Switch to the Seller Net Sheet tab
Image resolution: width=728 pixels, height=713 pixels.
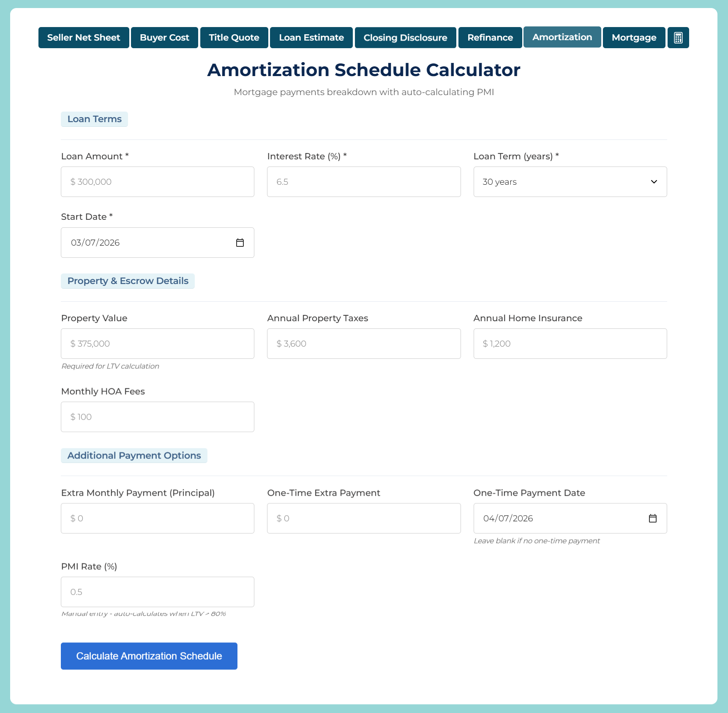[83, 37]
